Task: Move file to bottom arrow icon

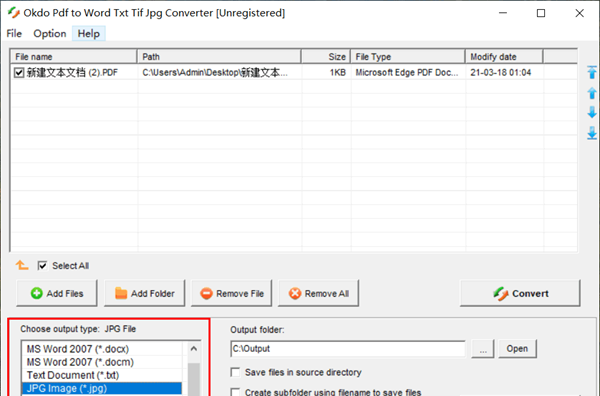Action: (592, 133)
